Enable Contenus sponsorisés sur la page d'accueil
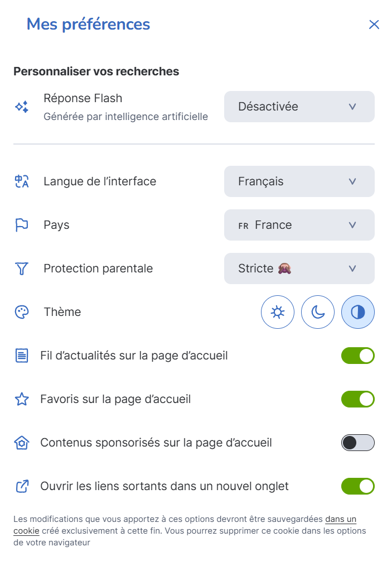This screenshot has height=561, width=392. tap(358, 443)
